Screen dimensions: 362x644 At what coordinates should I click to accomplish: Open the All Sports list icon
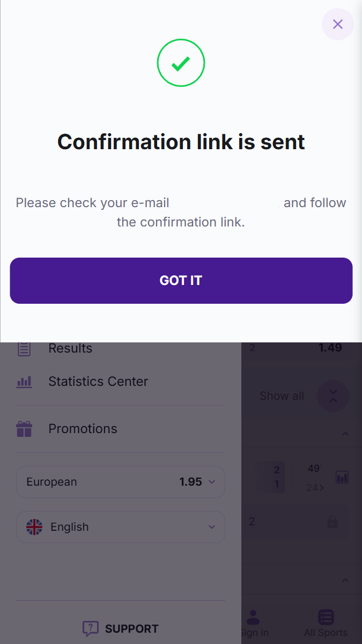click(x=326, y=617)
